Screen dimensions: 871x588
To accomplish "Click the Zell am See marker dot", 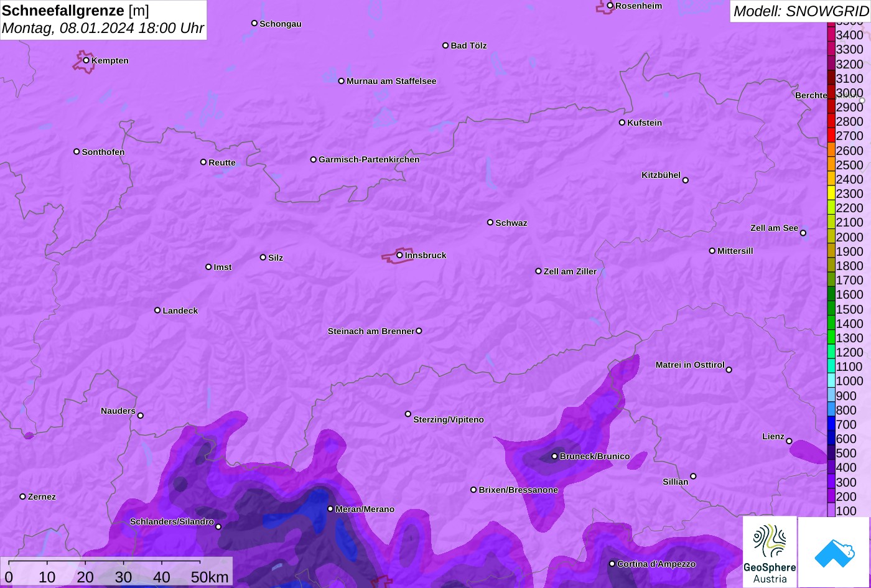I will click(803, 233).
